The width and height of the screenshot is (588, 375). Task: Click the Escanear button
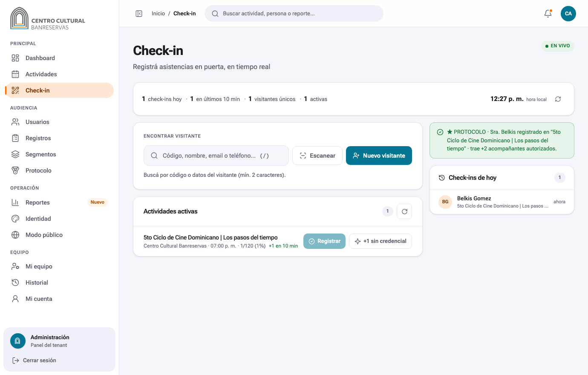click(x=317, y=156)
